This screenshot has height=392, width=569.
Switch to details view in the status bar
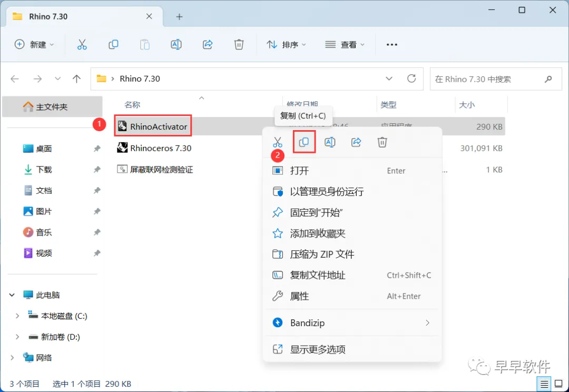[x=544, y=384]
